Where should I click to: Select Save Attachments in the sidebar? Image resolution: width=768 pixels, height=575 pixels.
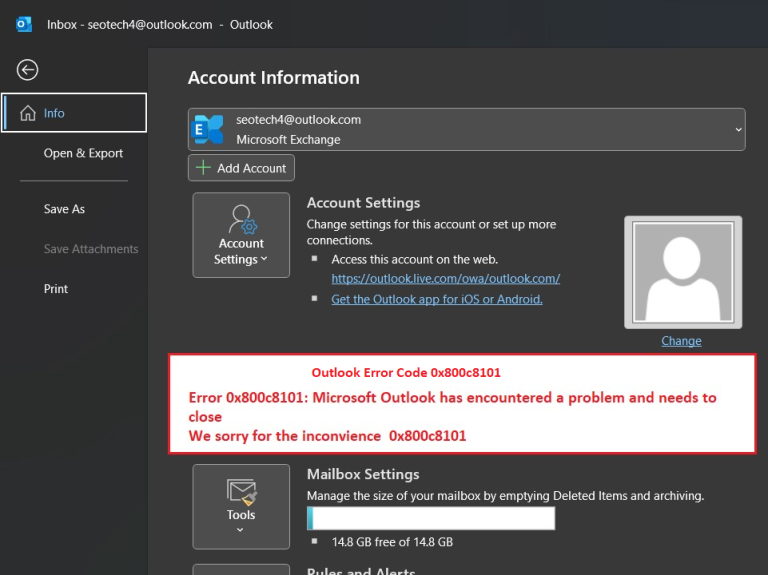pyautogui.click(x=91, y=249)
